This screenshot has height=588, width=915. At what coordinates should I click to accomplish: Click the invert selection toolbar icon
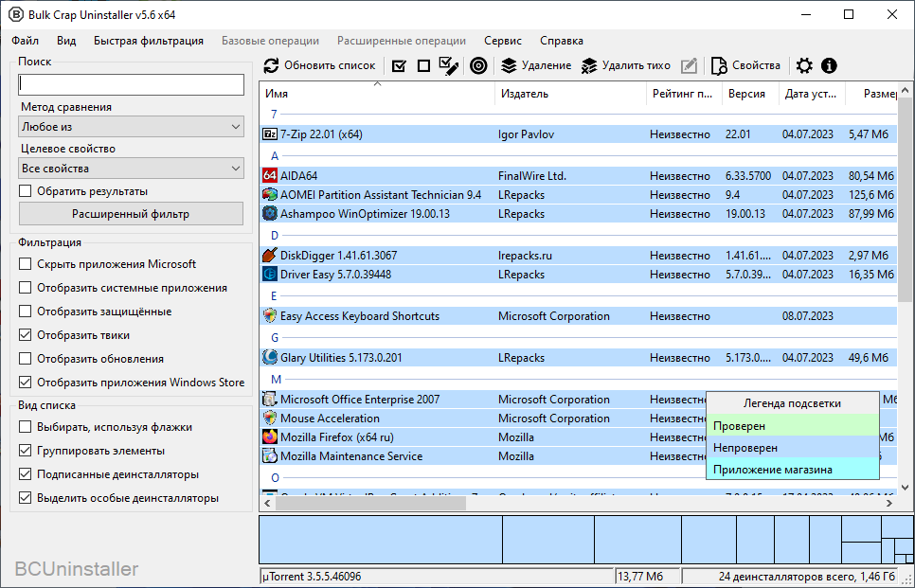448,66
